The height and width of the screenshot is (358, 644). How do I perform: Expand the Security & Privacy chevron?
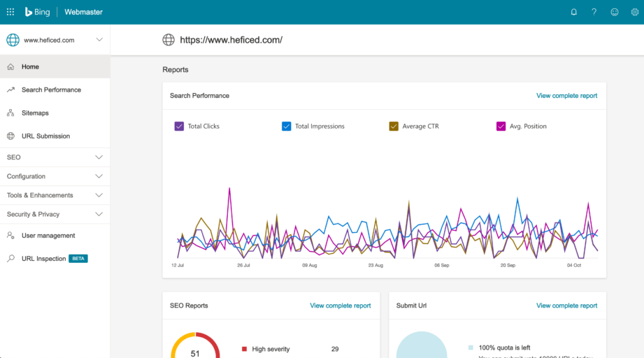(99, 214)
